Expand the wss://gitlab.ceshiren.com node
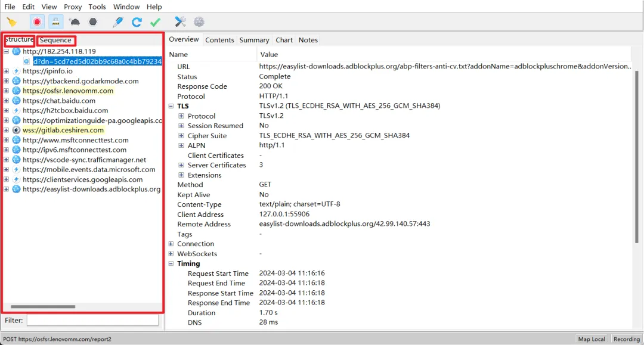644x345 pixels. pos(6,130)
